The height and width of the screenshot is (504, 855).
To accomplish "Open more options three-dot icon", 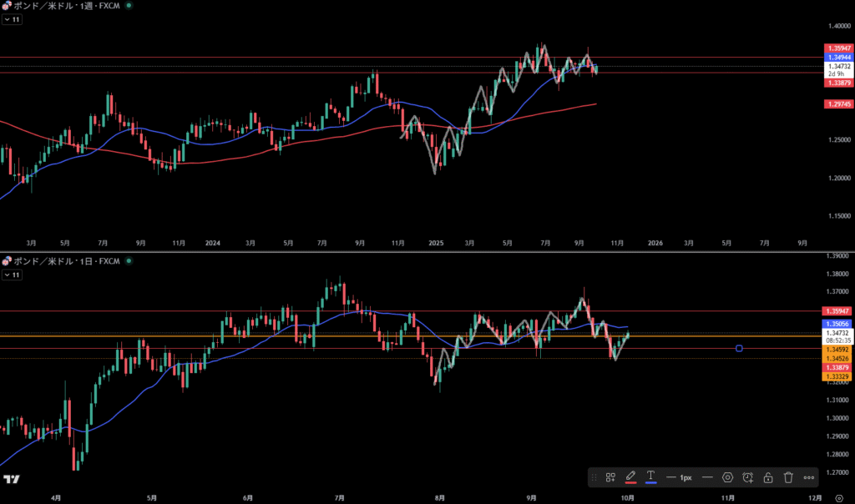I will [x=809, y=477].
